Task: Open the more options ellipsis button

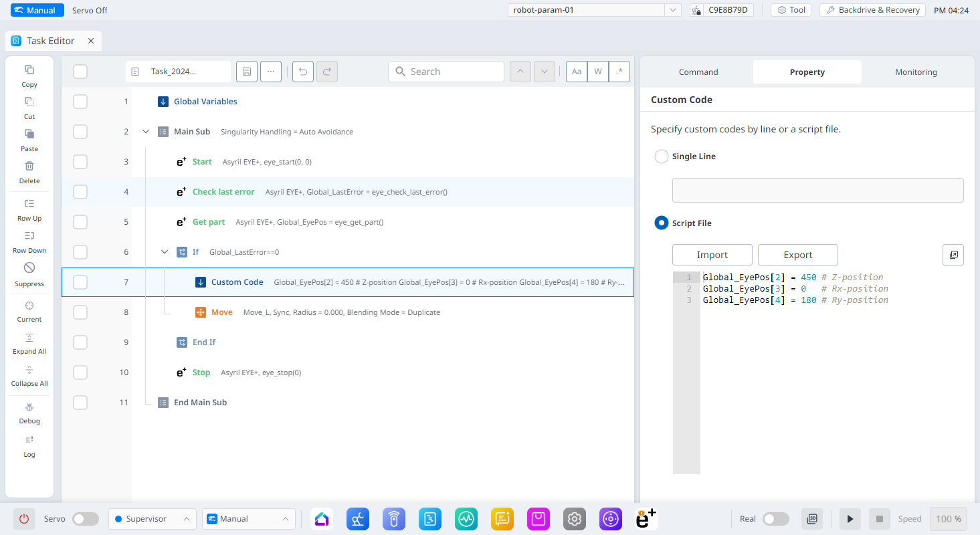Action: point(271,72)
